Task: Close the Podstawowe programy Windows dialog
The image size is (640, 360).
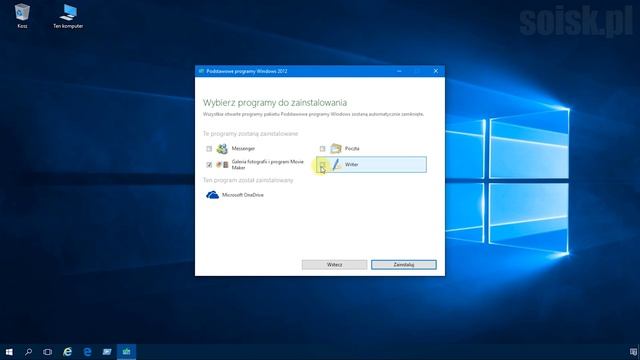Action: [436, 71]
